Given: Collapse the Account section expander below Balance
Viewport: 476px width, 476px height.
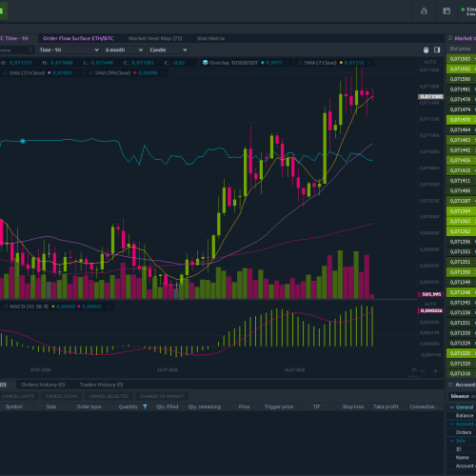Looking at the screenshot, I should [x=452, y=424].
